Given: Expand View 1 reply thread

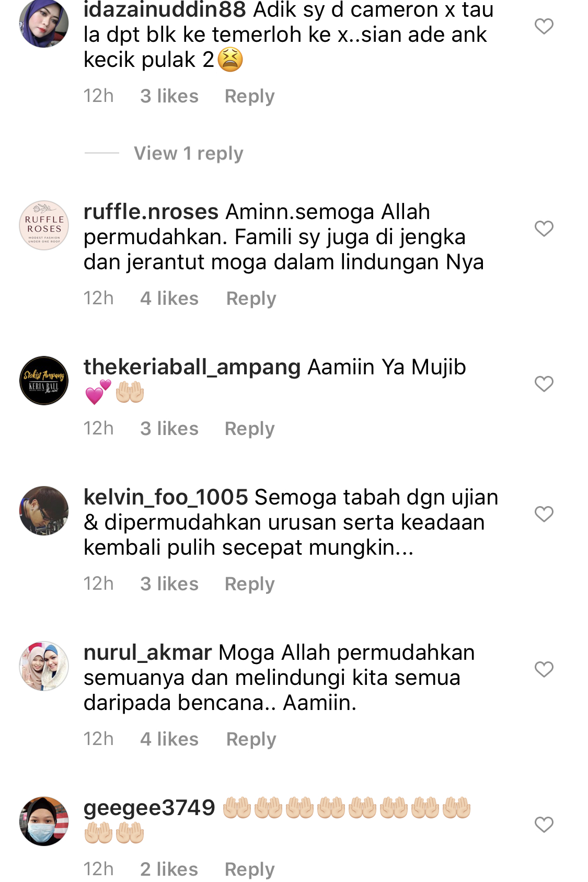Looking at the screenshot, I should point(188,154).
